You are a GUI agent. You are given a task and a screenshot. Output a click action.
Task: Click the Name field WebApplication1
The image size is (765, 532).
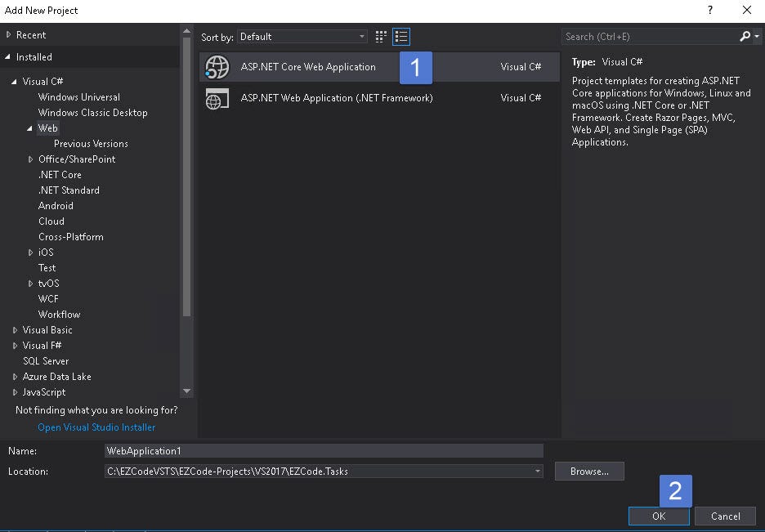(x=324, y=450)
